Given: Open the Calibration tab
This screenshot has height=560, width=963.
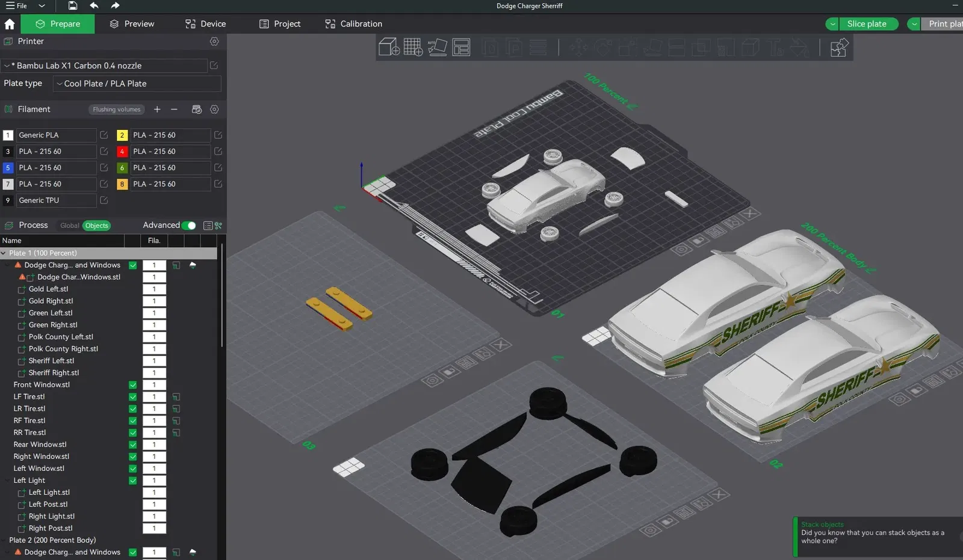Looking at the screenshot, I should coord(354,24).
